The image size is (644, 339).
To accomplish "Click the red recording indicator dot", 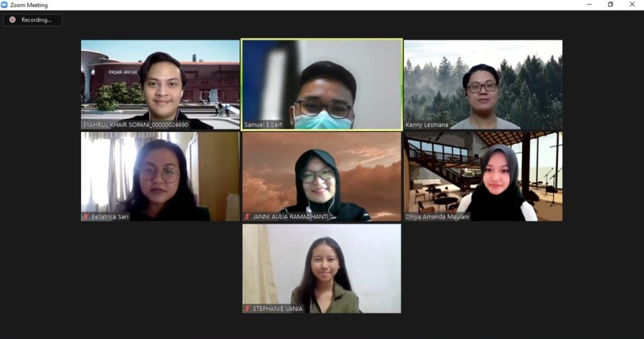I will [13, 19].
